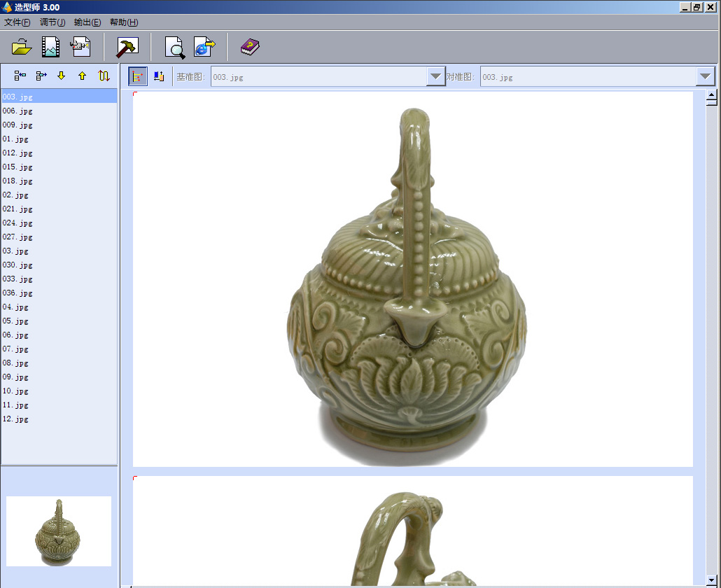721x588 pixels.
Task: Select 07.jpg in the file list
Action: (59, 349)
